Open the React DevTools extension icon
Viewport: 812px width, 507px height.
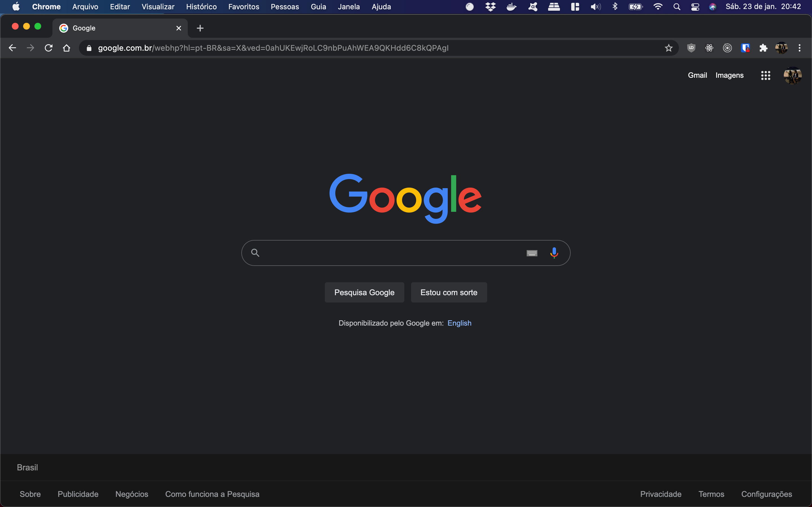[x=709, y=48]
